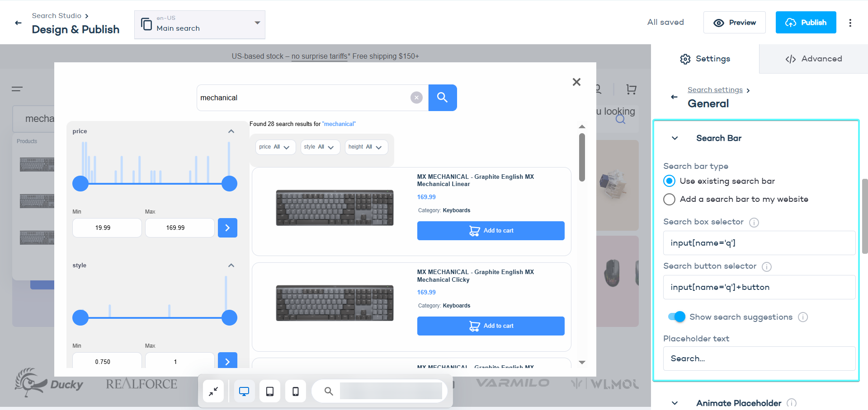Open the en-US Main search dropdown
868x410 pixels.
point(199,24)
